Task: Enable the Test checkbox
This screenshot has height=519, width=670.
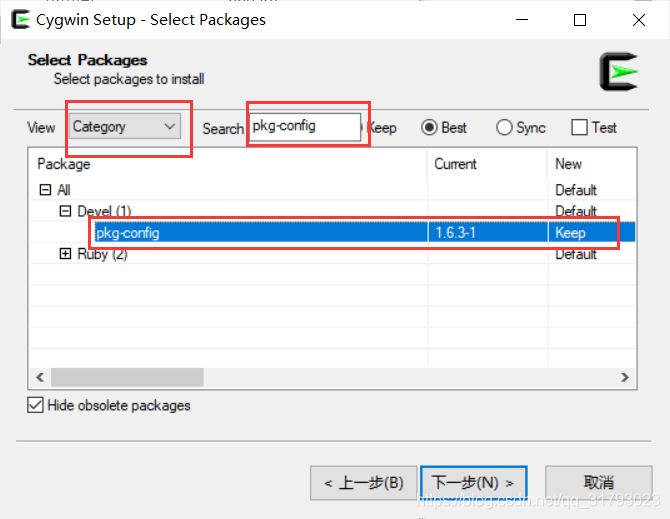Action: tap(579, 127)
